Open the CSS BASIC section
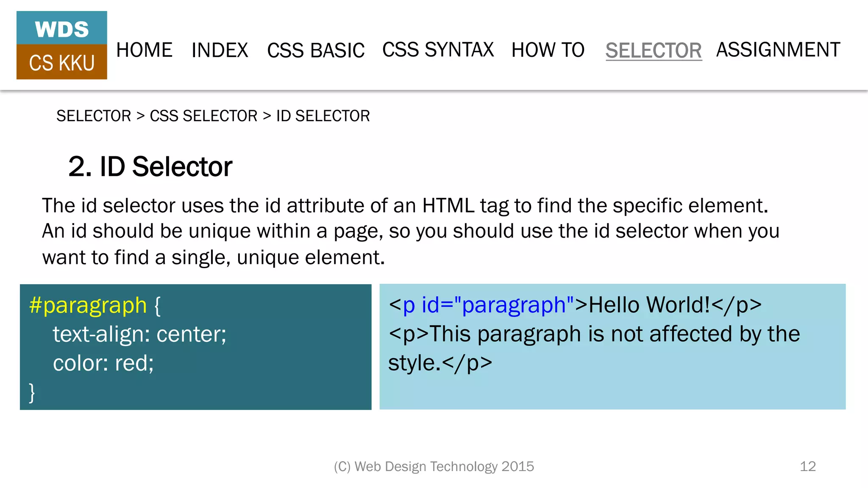 [x=316, y=50]
